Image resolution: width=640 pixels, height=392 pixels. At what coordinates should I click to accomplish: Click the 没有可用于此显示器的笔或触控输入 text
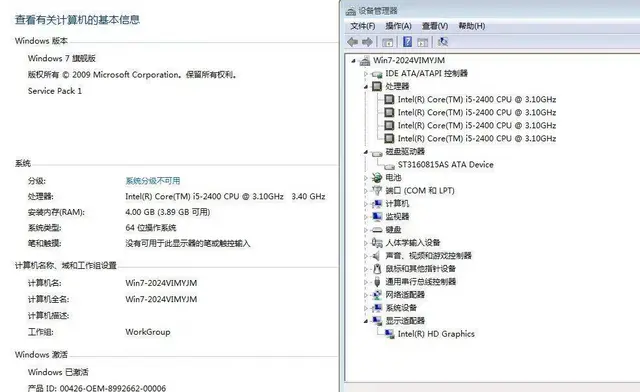(x=188, y=244)
